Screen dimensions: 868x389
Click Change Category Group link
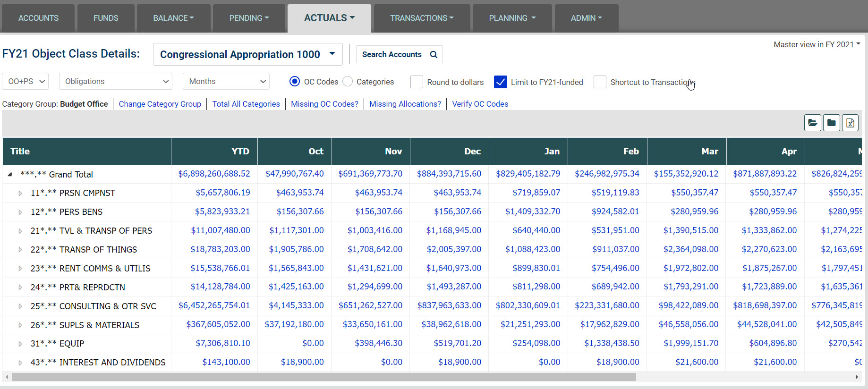click(x=160, y=104)
